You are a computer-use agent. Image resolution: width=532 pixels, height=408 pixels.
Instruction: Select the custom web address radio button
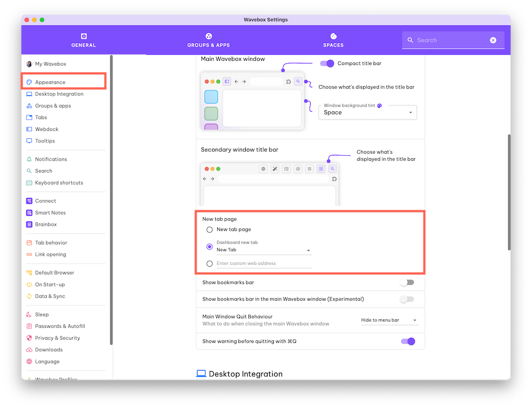(210, 264)
